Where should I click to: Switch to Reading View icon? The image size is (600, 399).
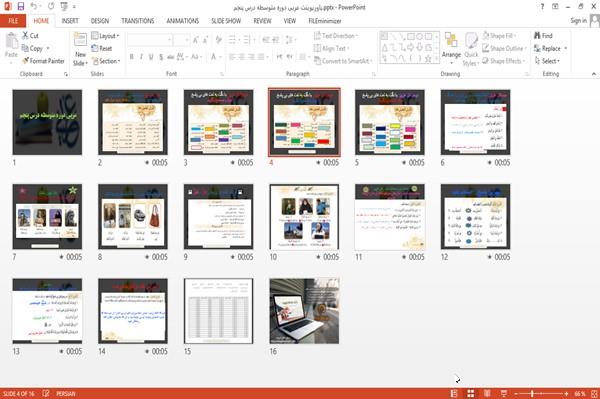(x=487, y=393)
